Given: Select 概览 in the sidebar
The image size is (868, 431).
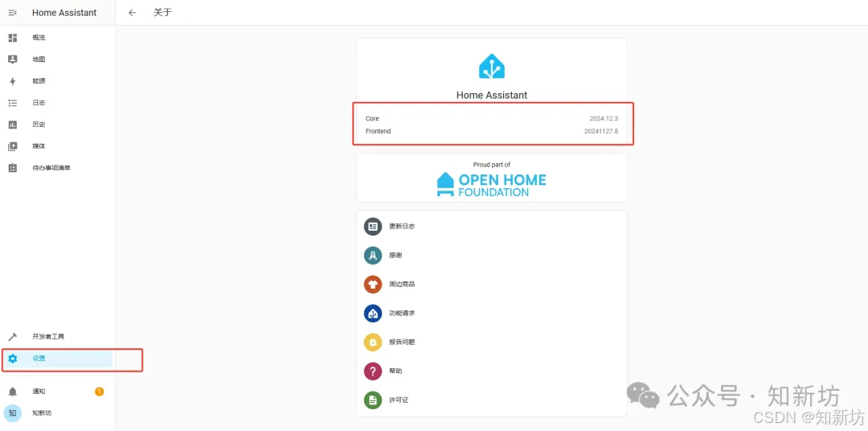Looking at the screenshot, I should 58,38.
